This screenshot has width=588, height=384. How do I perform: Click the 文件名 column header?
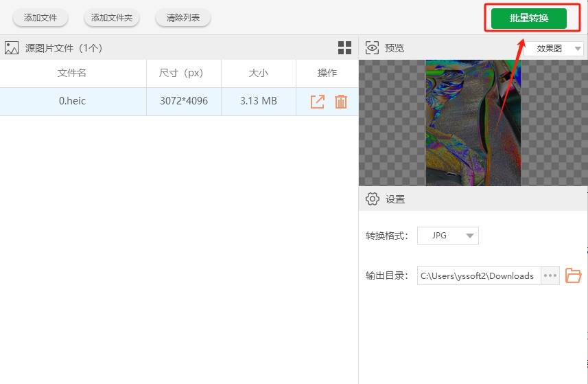click(72, 73)
